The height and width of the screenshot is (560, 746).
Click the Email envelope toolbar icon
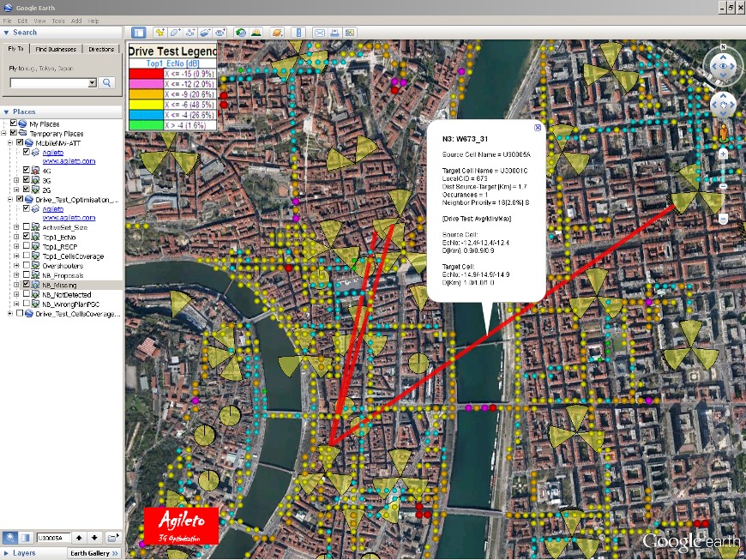tap(320, 33)
